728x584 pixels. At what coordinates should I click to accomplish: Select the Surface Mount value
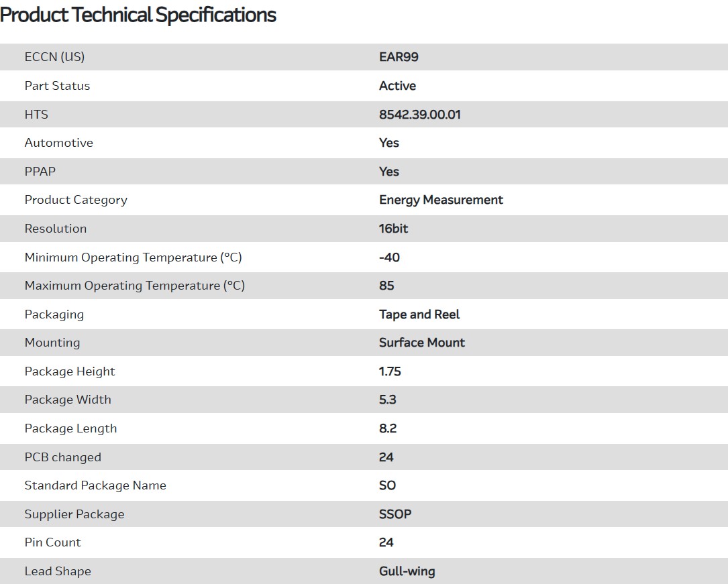click(x=421, y=343)
